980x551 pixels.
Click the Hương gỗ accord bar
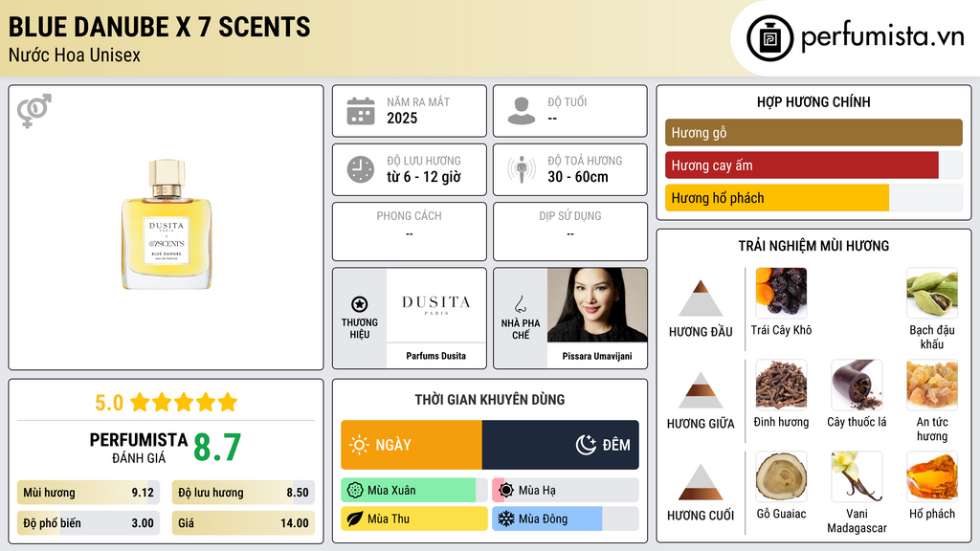pos(813,132)
